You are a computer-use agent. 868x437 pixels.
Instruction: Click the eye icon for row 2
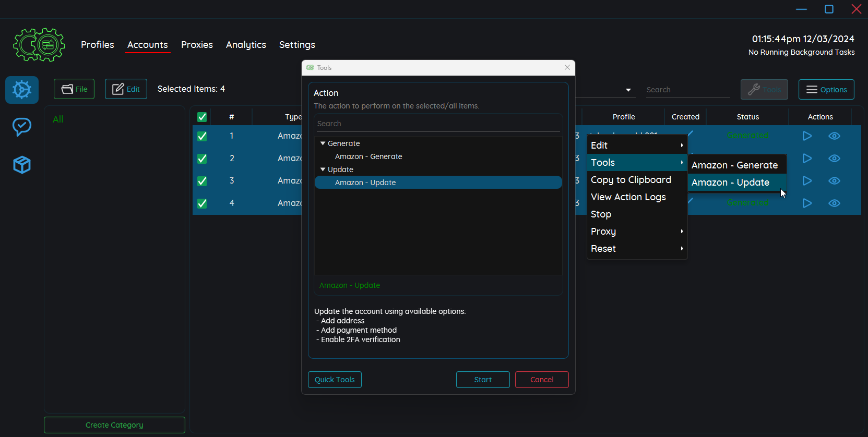click(834, 159)
